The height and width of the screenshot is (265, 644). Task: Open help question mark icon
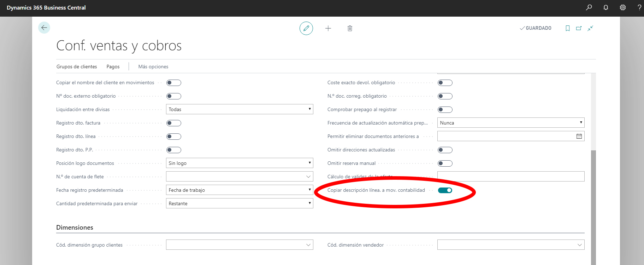(639, 7)
